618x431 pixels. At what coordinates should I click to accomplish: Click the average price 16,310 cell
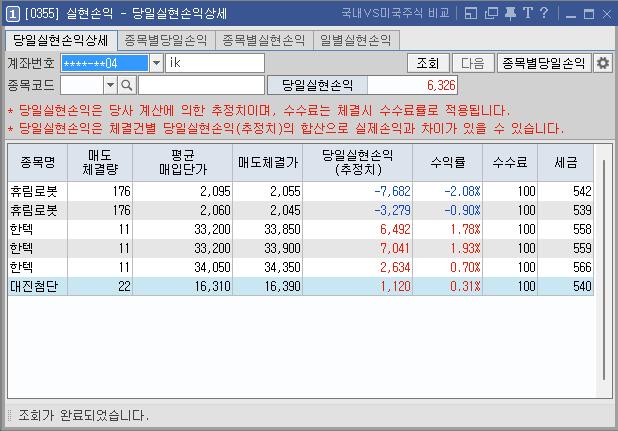(x=182, y=286)
